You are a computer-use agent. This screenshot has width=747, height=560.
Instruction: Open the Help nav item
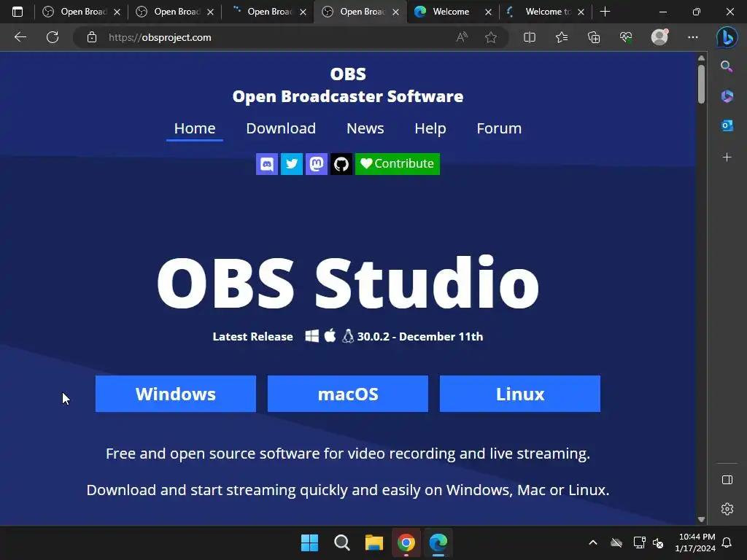[430, 128]
